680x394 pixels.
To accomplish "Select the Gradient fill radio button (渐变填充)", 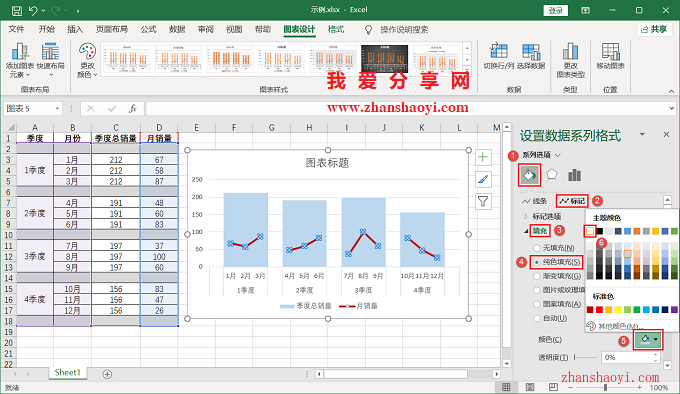I will click(537, 276).
